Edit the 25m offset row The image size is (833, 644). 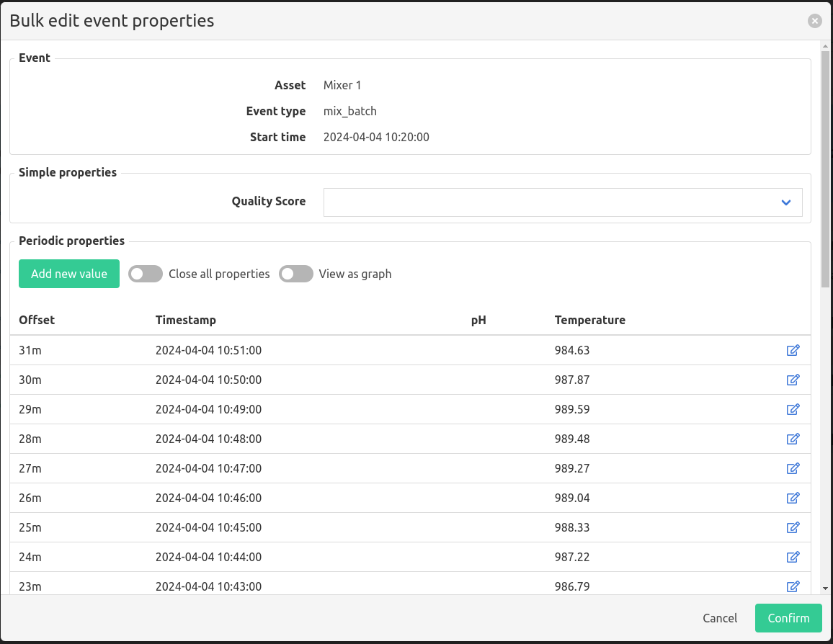tap(793, 528)
